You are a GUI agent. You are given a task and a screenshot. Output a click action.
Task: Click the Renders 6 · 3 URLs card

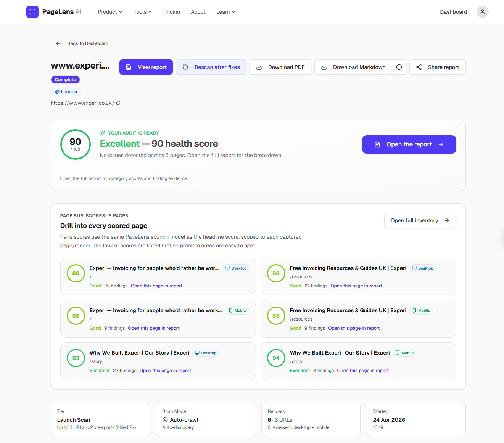311,419
